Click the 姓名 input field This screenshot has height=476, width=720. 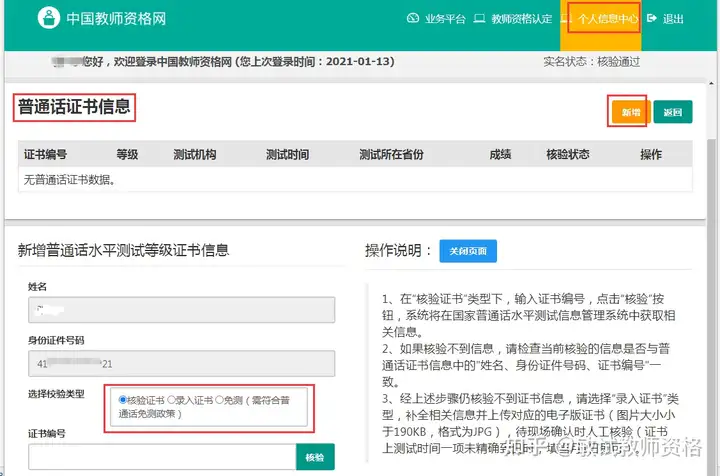click(181, 310)
